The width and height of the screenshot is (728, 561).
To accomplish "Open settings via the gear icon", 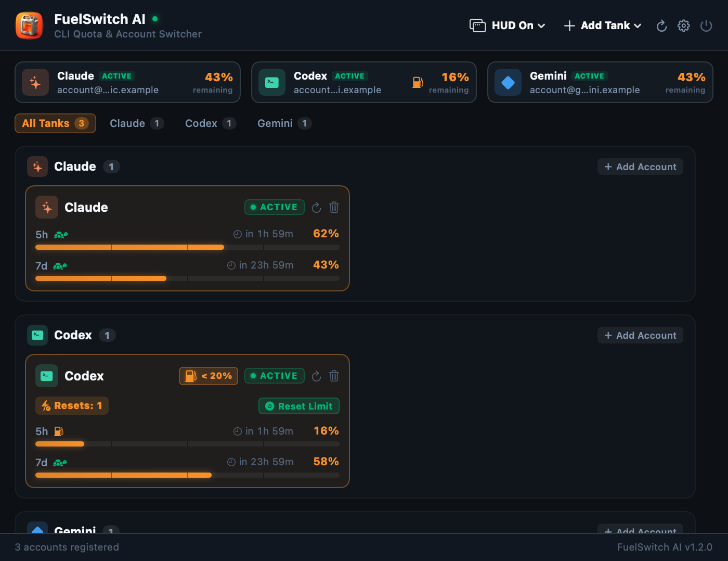I will click(684, 25).
